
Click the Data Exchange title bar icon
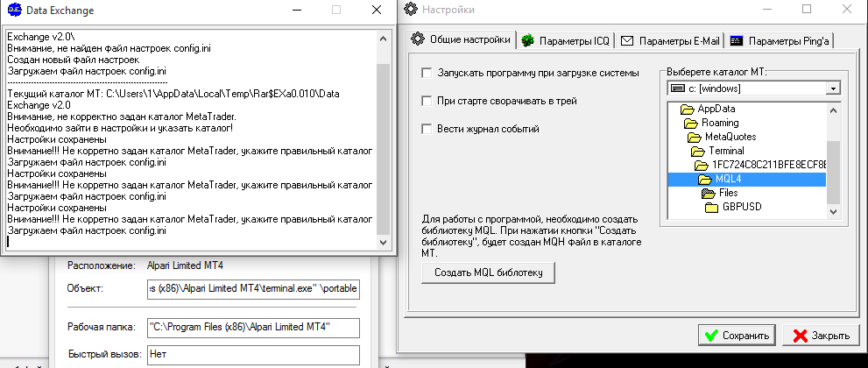pos(13,10)
